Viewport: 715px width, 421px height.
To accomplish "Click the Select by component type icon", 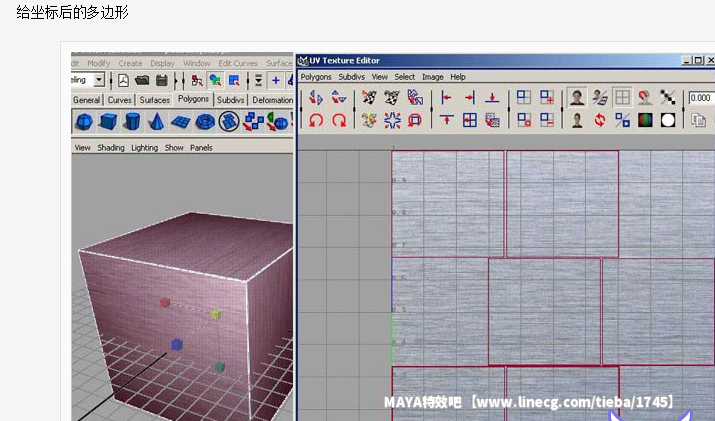I will (234, 81).
